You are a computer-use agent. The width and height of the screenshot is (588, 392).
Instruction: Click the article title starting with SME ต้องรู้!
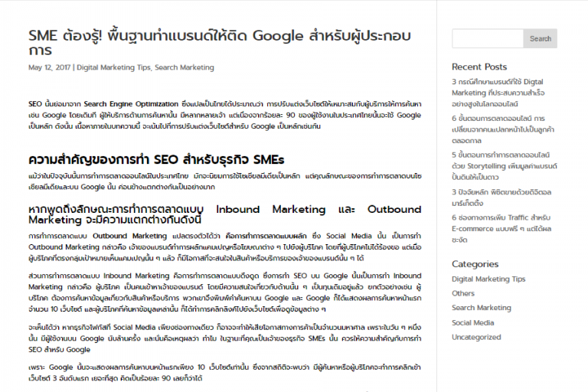coord(220,42)
